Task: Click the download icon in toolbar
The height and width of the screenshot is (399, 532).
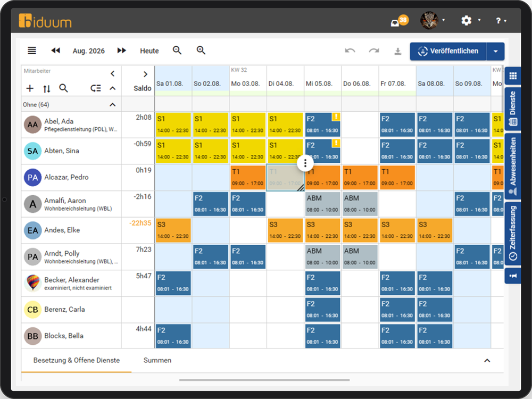Action: coord(398,51)
